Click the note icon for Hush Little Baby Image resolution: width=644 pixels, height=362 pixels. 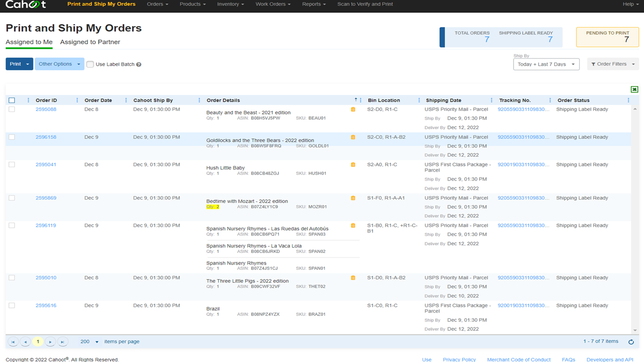point(353,165)
